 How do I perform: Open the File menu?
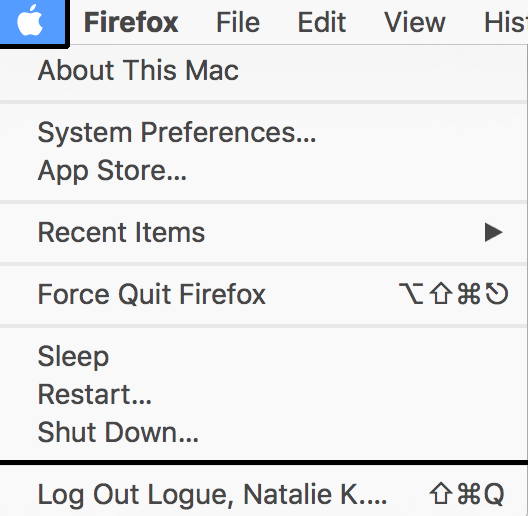click(238, 22)
